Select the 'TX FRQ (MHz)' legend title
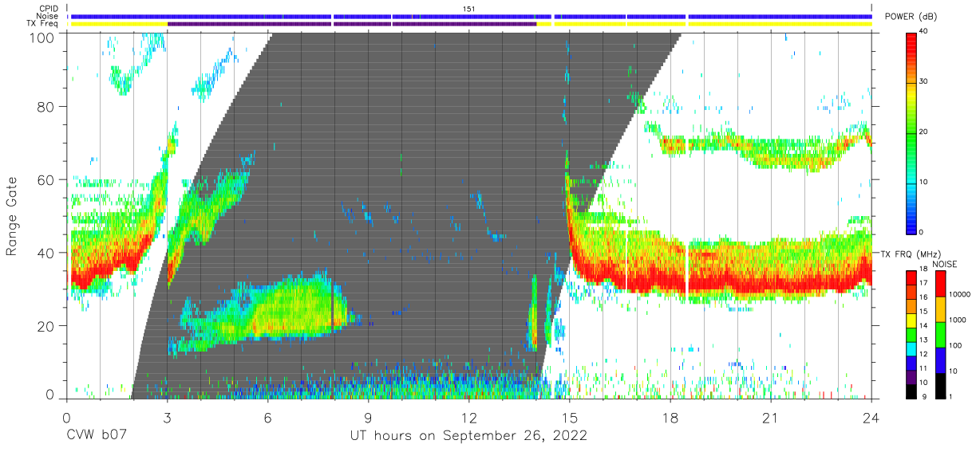The height and width of the screenshot is (452, 980). click(x=911, y=254)
